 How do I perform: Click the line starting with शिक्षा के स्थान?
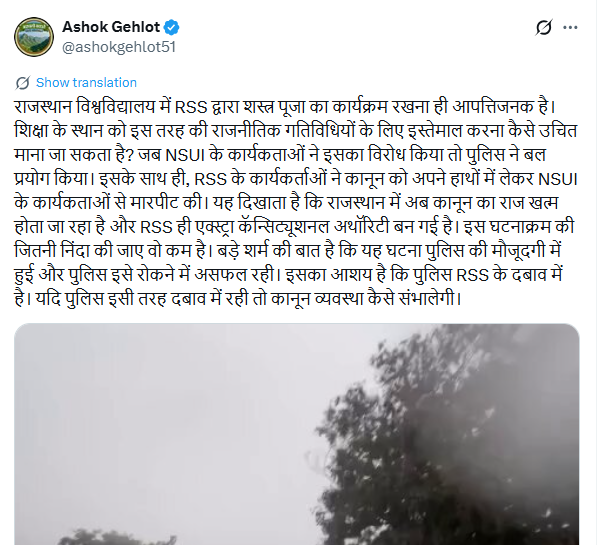click(x=295, y=131)
